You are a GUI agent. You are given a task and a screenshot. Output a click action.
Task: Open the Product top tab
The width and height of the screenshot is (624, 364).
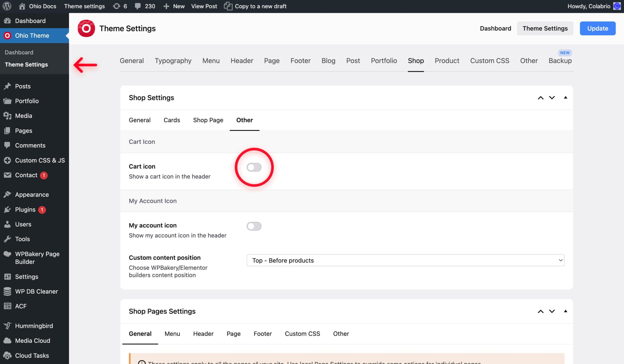(x=447, y=61)
